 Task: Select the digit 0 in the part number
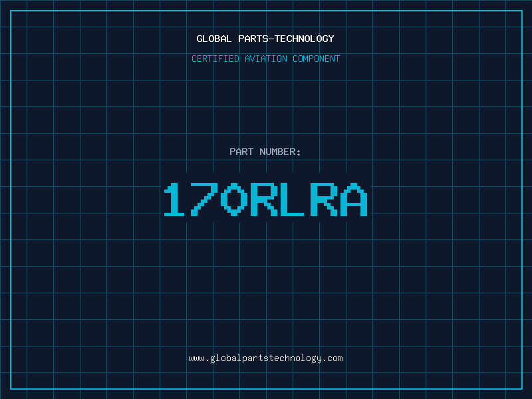tap(234, 199)
